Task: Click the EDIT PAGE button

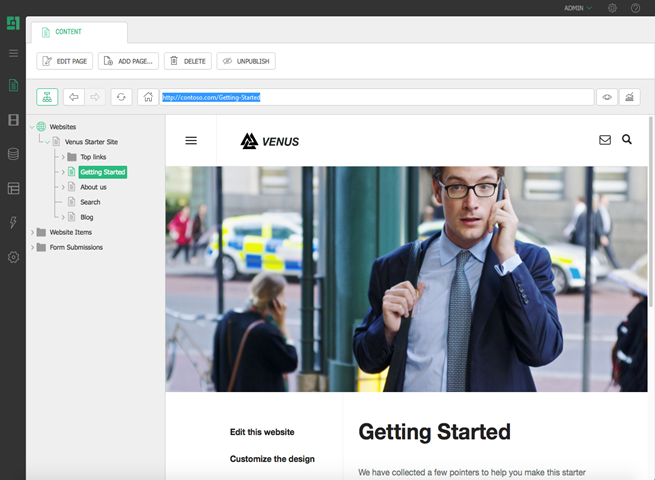Action: 64,61
